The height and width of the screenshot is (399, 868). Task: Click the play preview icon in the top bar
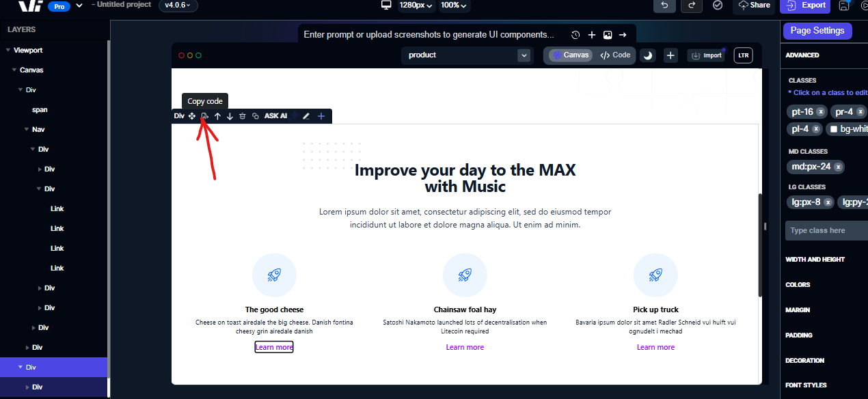[x=863, y=5]
